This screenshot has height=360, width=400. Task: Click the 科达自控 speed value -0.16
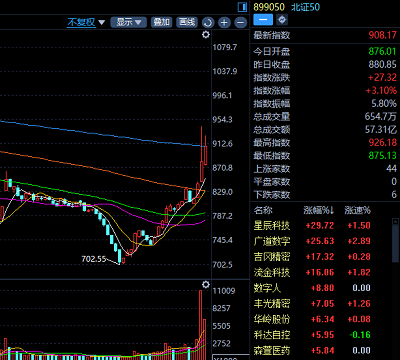(361, 335)
